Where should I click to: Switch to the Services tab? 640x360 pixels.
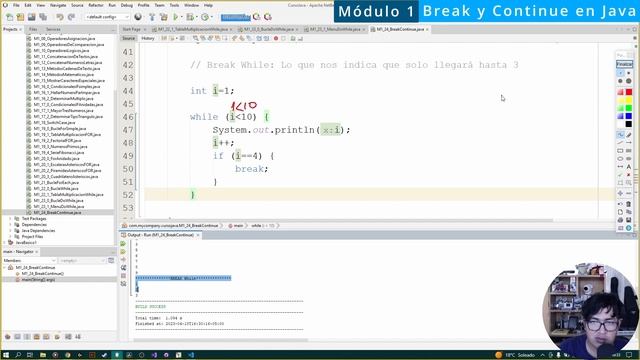(x=53, y=29)
